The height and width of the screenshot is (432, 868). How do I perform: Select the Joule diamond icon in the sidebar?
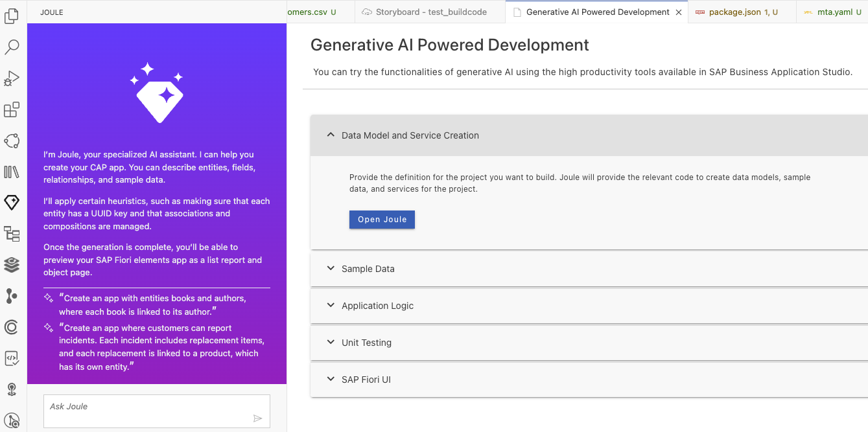[12, 202]
